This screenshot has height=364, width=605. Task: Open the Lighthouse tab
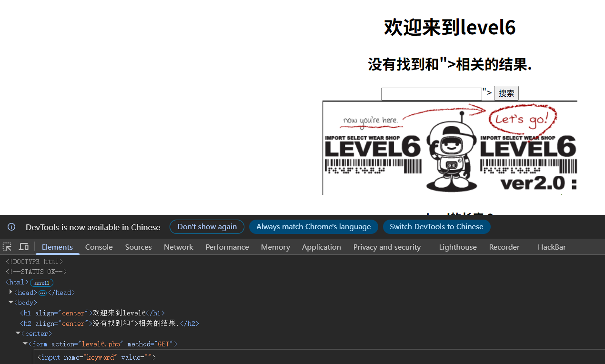458,247
